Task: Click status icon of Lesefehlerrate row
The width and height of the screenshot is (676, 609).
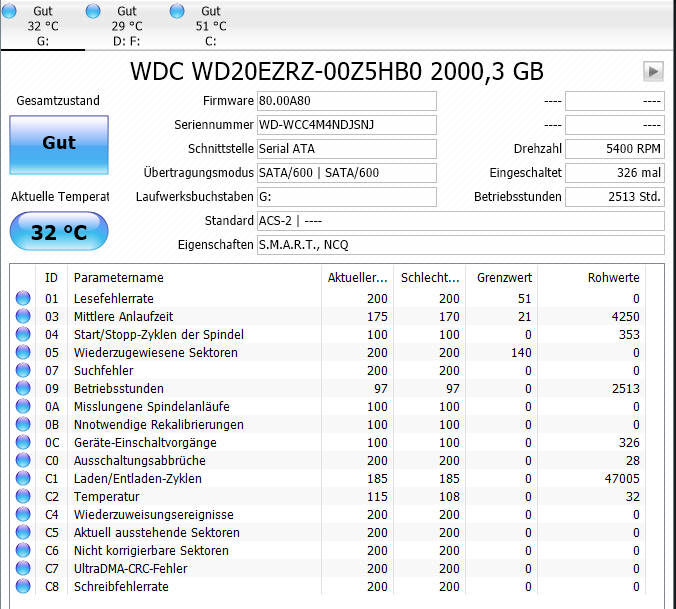Action: [x=23, y=298]
